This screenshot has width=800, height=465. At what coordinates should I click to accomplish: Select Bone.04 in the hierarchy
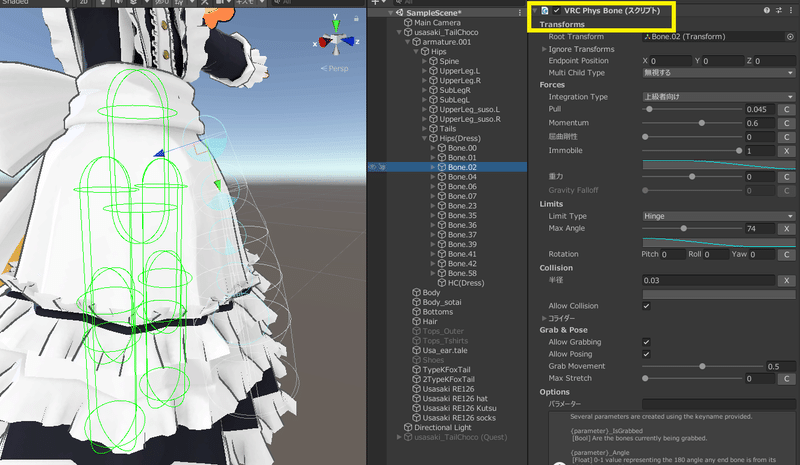coord(462,177)
